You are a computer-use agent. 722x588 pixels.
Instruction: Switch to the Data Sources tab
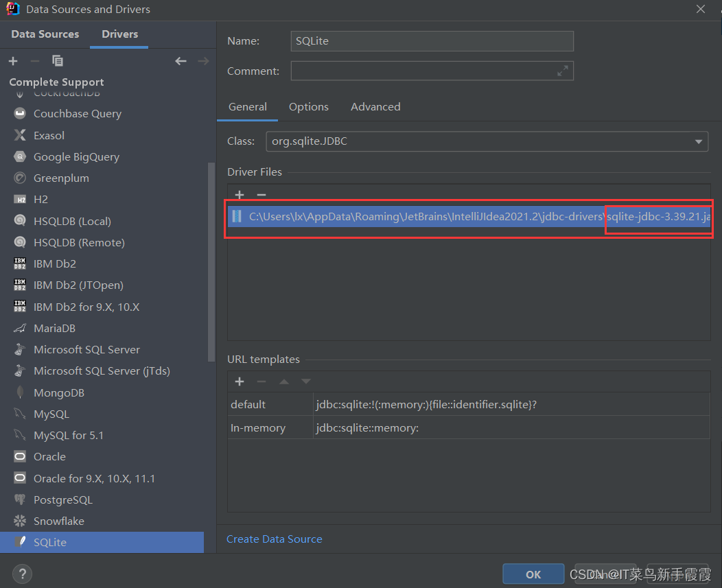click(x=45, y=34)
